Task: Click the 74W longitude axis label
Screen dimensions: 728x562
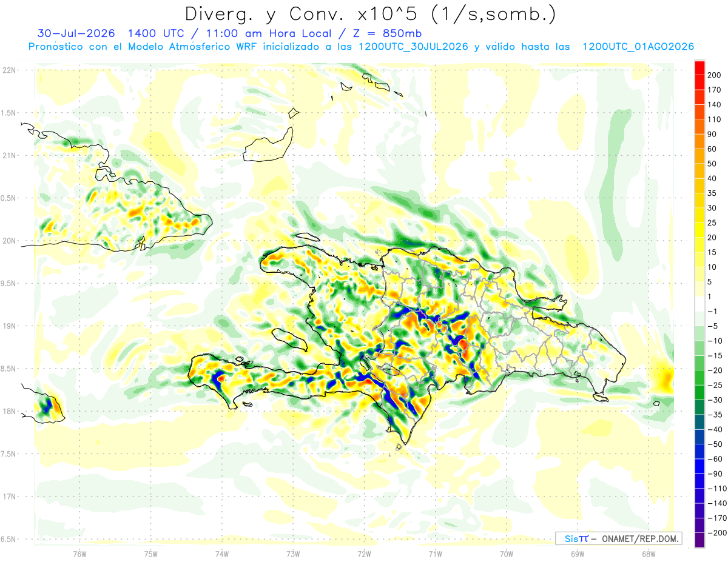Action: tap(222, 554)
